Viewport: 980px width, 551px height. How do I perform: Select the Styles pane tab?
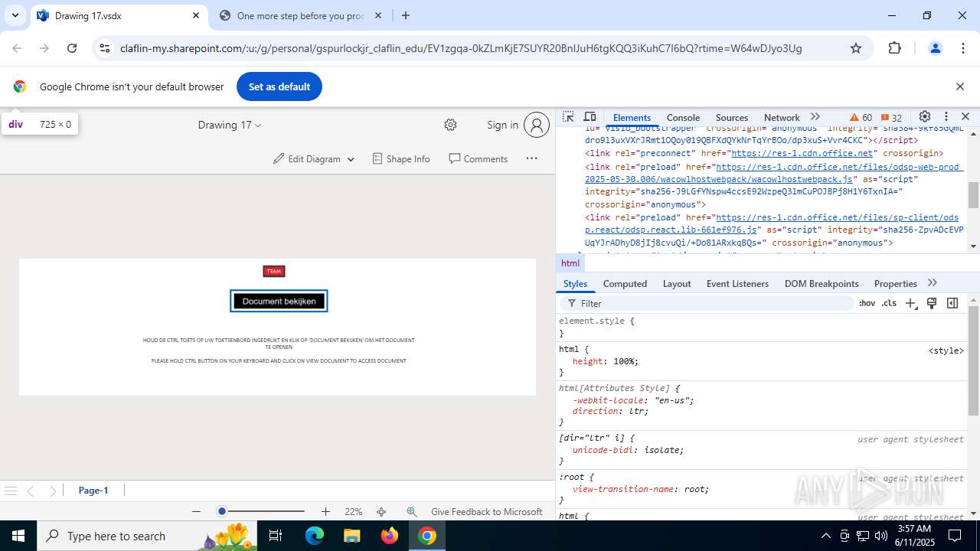click(x=575, y=283)
